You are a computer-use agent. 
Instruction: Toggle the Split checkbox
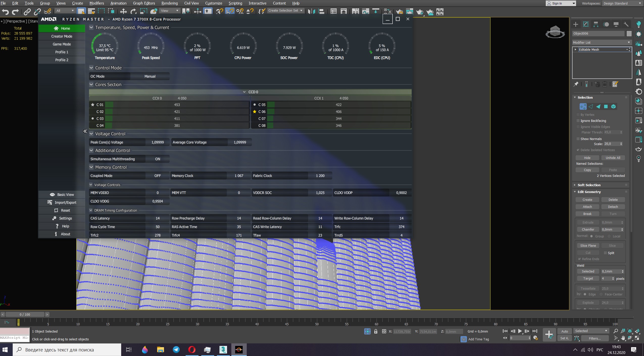[605, 253]
